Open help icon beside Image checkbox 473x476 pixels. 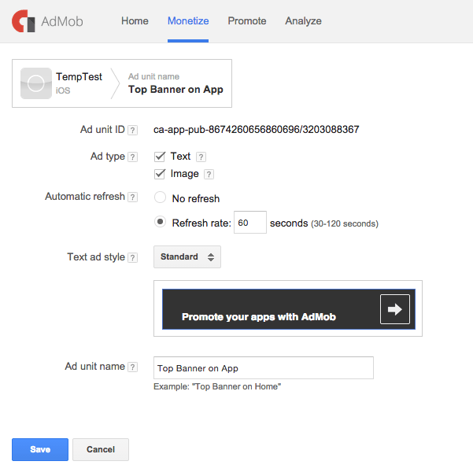pyautogui.click(x=209, y=174)
